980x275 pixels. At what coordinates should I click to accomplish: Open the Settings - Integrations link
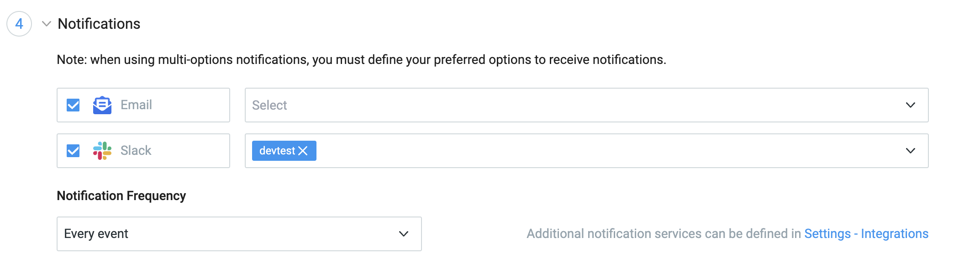point(866,234)
